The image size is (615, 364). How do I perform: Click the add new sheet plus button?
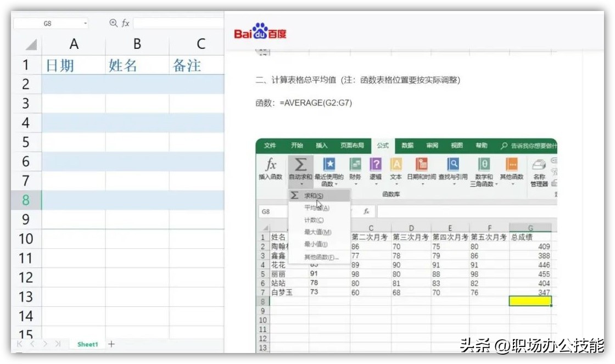point(111,344)
